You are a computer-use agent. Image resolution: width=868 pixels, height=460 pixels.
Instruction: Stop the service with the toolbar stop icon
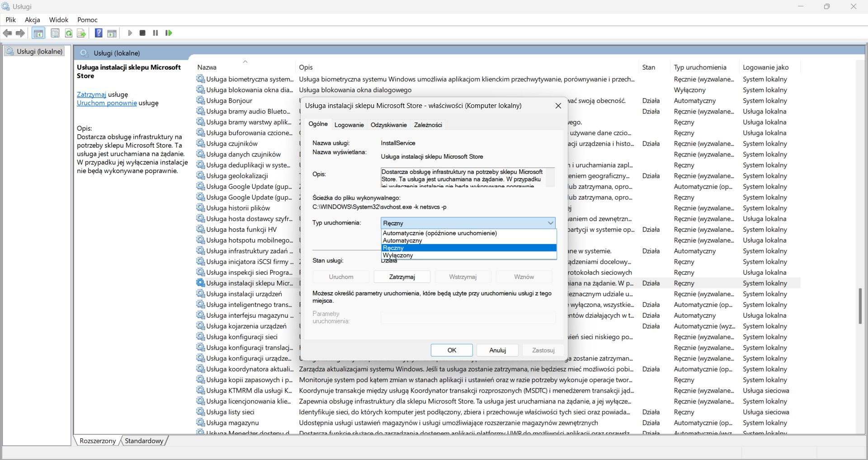(142, 33)
